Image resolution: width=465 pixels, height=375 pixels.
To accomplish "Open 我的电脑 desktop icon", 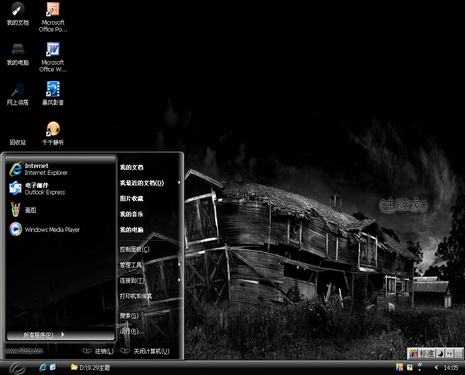I will 18,54.
